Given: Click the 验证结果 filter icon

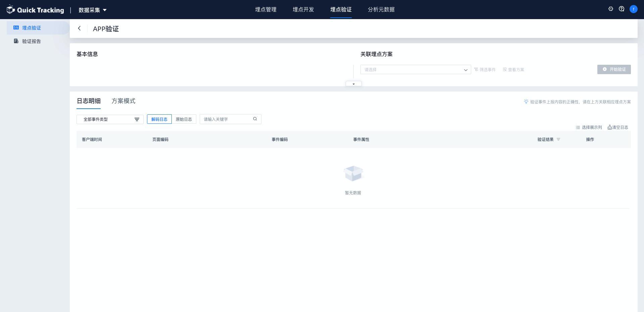Looking at the screenshot, I should click(x=558, y=139).
